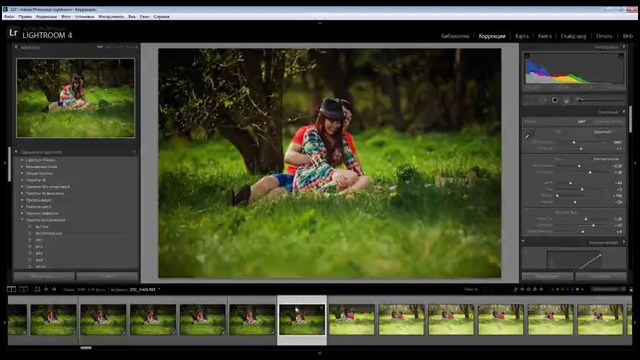Click second window display icon in toolbar

click(24, 289)
